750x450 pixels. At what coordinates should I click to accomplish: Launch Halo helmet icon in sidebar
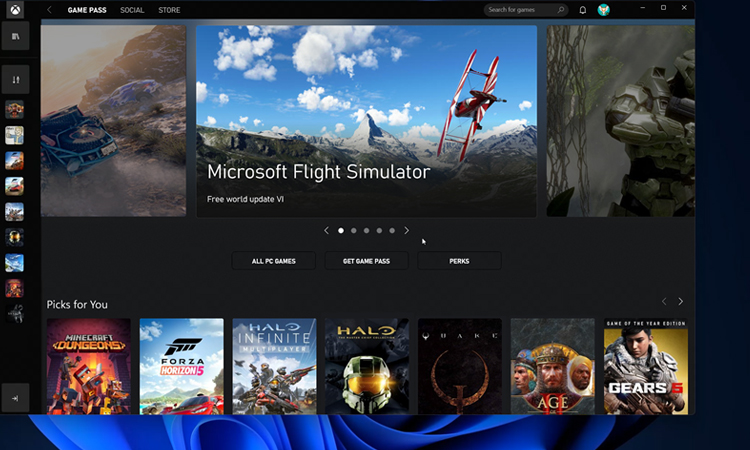[x=15, y=237]
